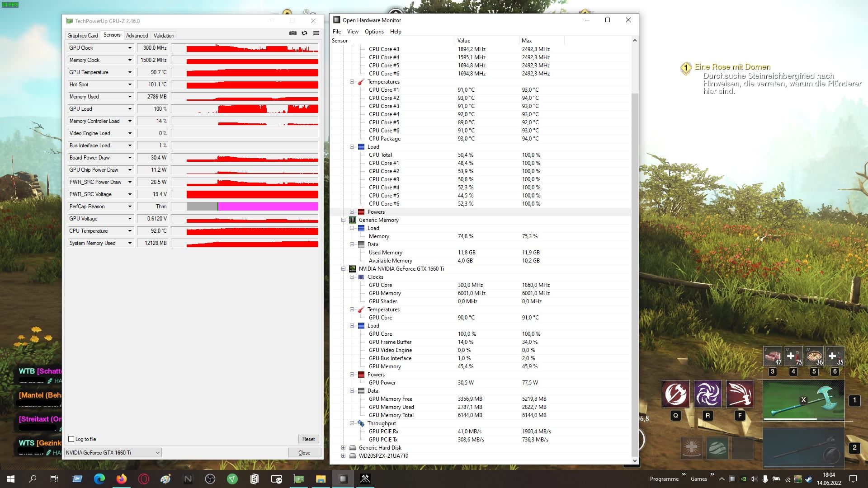Screen dimensions: 868x488
Task: Open Microsoft Edge from the taskbar
Action: 99,479
